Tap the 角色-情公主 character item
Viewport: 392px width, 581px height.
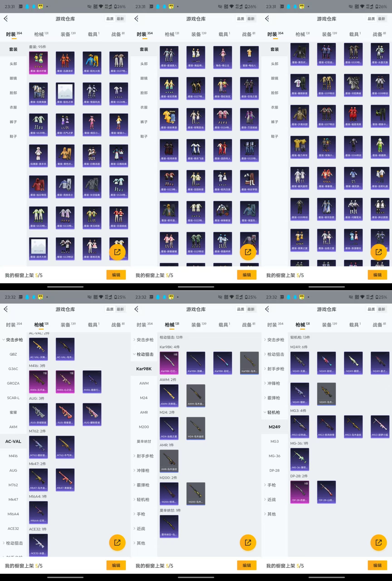point(222,57)
